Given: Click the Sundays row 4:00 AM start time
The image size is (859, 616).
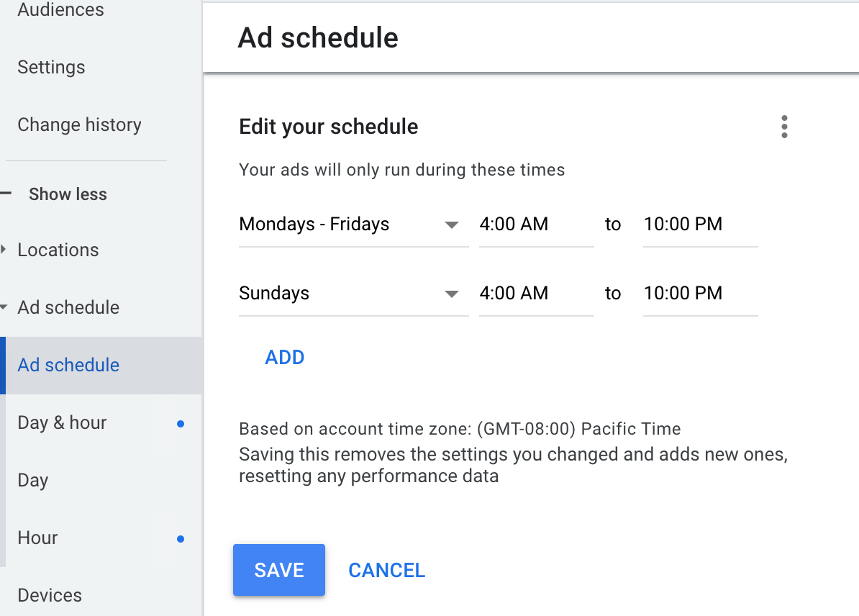Looking at the screenshot, I should [535, 294].
